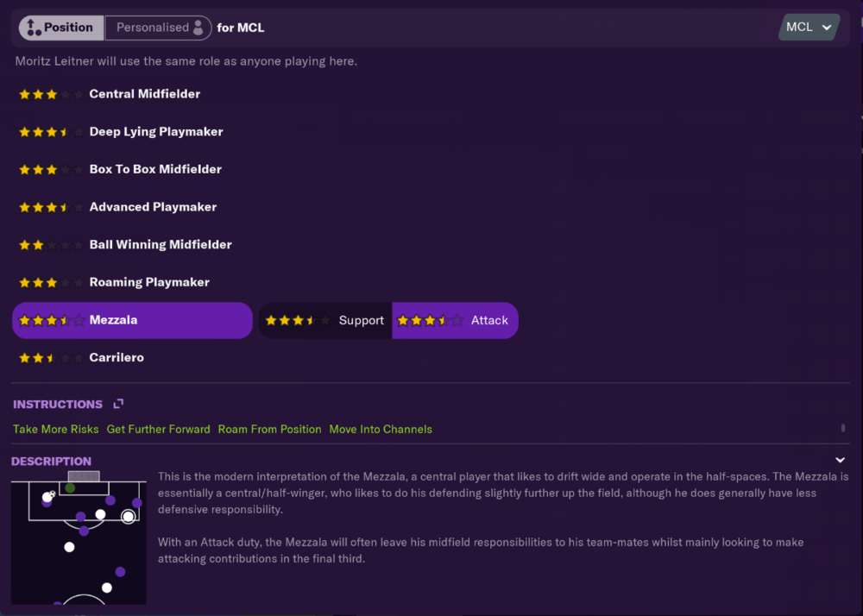Click the Get Further Forward instruction

159,429
